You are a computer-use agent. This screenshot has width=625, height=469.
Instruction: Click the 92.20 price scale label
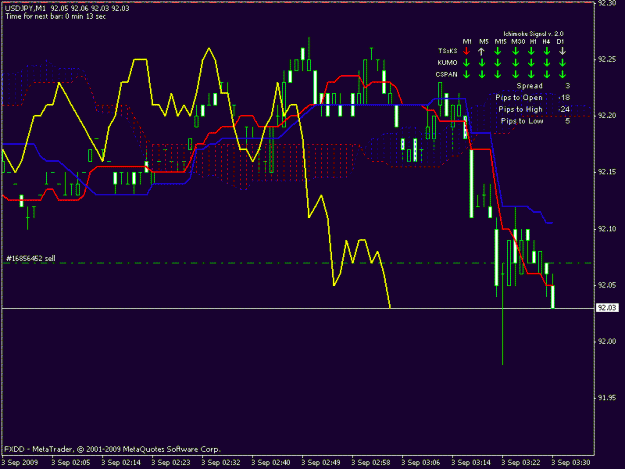(607, 116)
